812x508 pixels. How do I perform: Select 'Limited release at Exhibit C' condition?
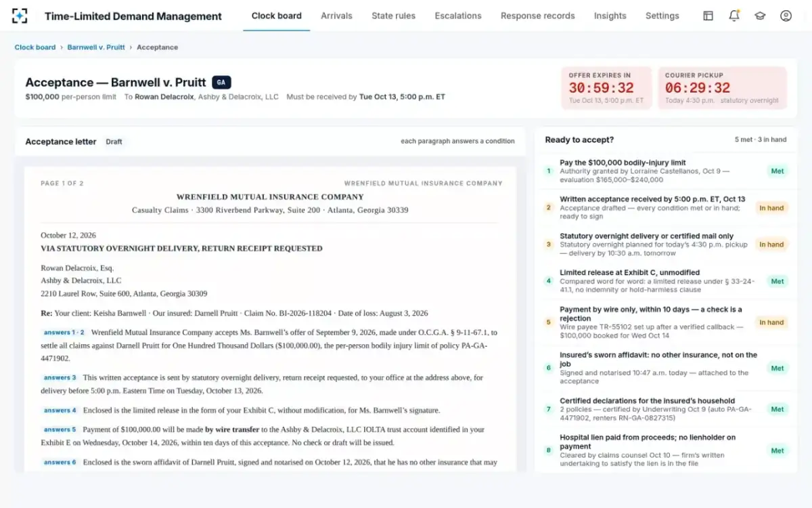(666, 281)
